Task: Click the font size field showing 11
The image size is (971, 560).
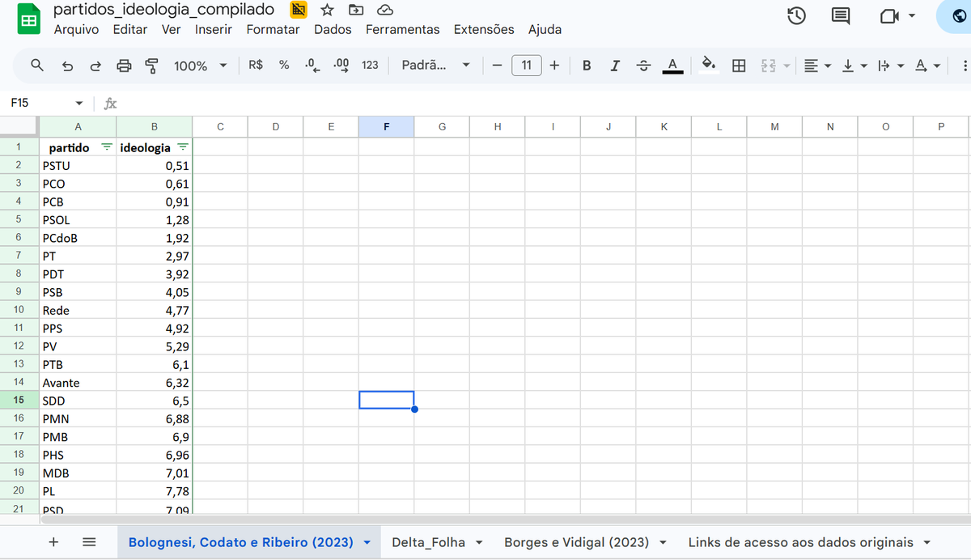Action: (x=526, y=66)
